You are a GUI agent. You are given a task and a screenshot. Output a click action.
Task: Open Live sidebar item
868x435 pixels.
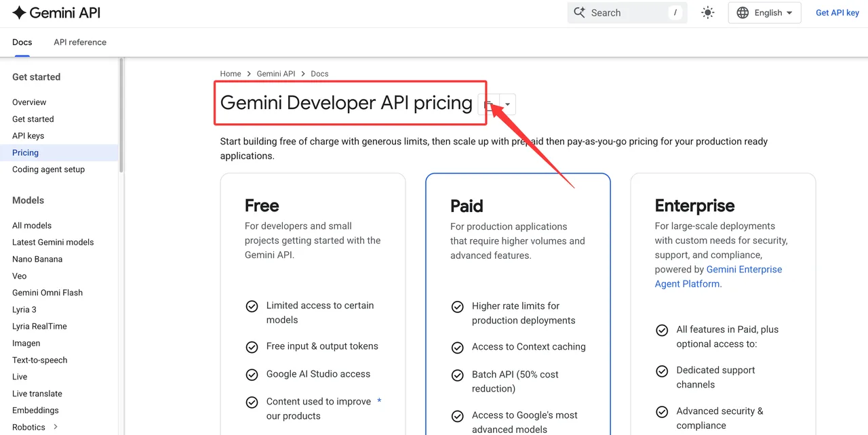(20, 377)
